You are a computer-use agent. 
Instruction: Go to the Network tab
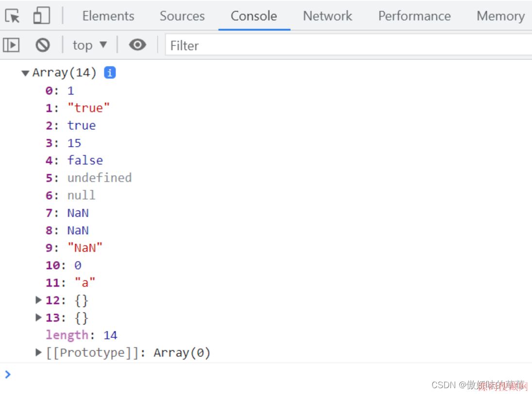click(328, 16)
